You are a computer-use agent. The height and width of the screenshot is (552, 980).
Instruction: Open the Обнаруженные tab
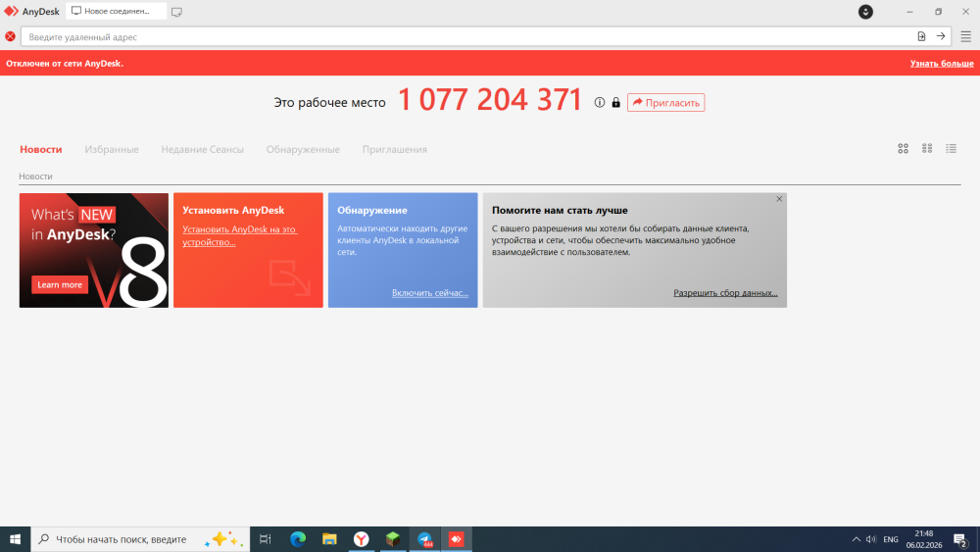[x=303, y=149]
